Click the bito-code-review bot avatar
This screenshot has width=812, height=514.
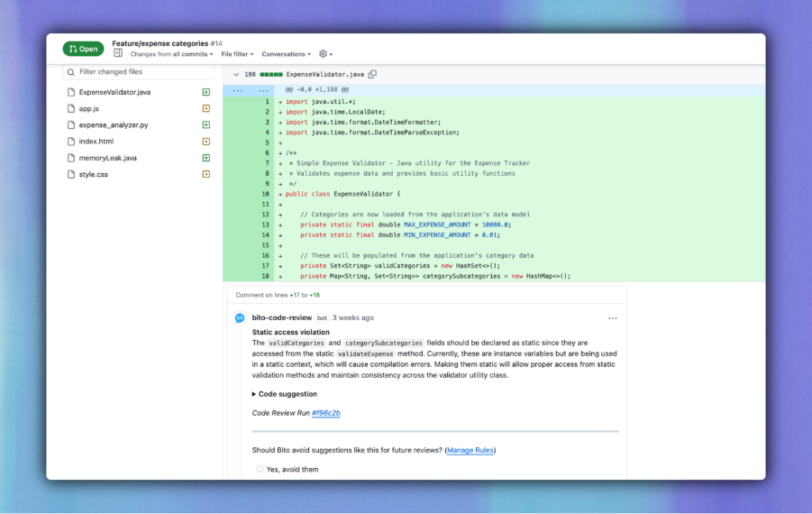click(x=240, y=318)
